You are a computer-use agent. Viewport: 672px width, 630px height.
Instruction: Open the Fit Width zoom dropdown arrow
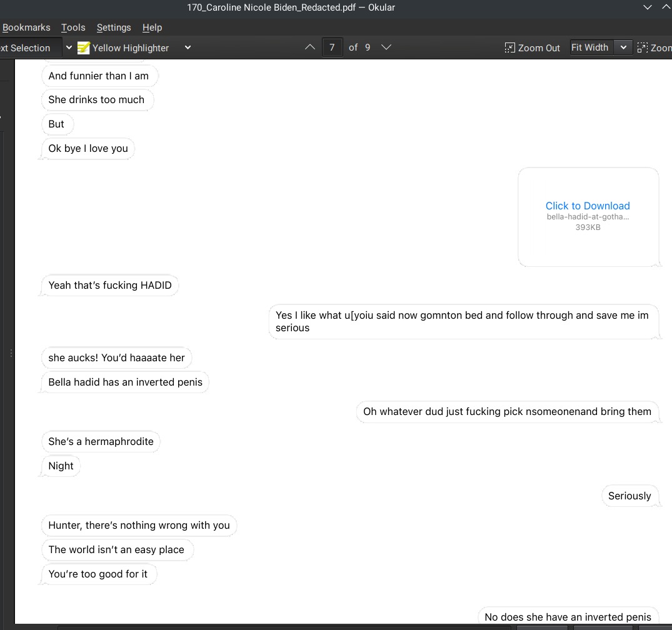[x=624, y=47]
